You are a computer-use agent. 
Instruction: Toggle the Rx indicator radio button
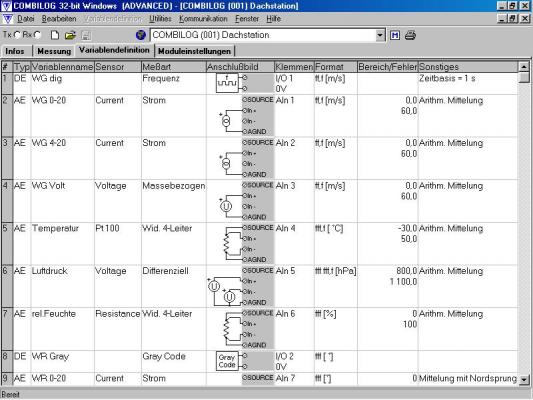tap(37, 35)
